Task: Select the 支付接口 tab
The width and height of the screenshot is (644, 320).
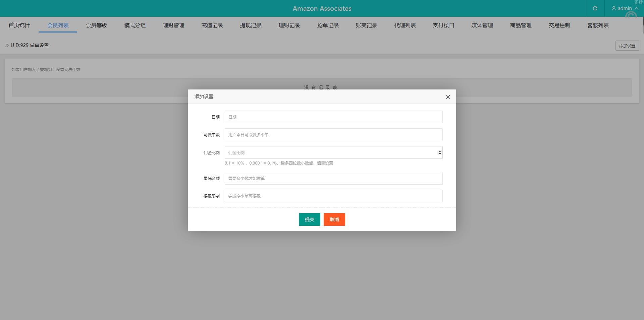Action: [443, 25]
